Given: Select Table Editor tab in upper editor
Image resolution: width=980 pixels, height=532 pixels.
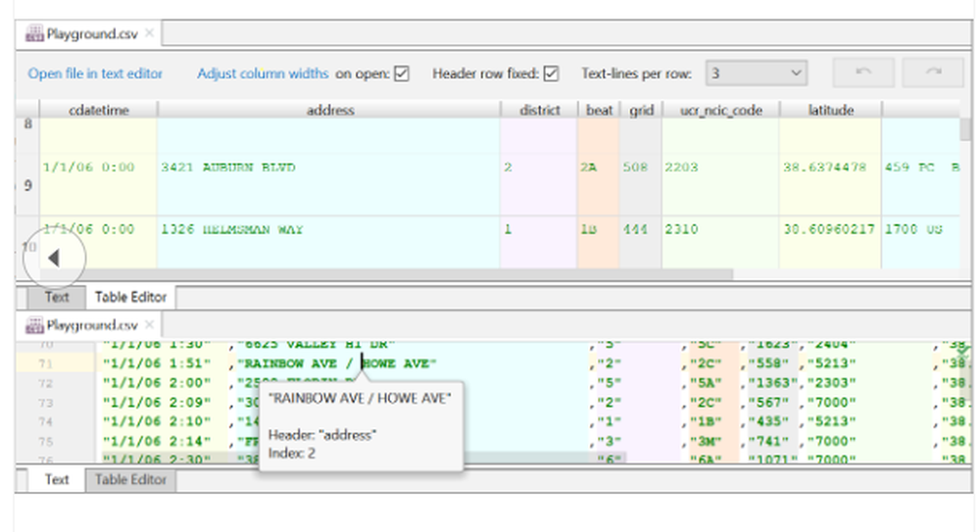Looking at the screenshot, I should coord(130,297).
